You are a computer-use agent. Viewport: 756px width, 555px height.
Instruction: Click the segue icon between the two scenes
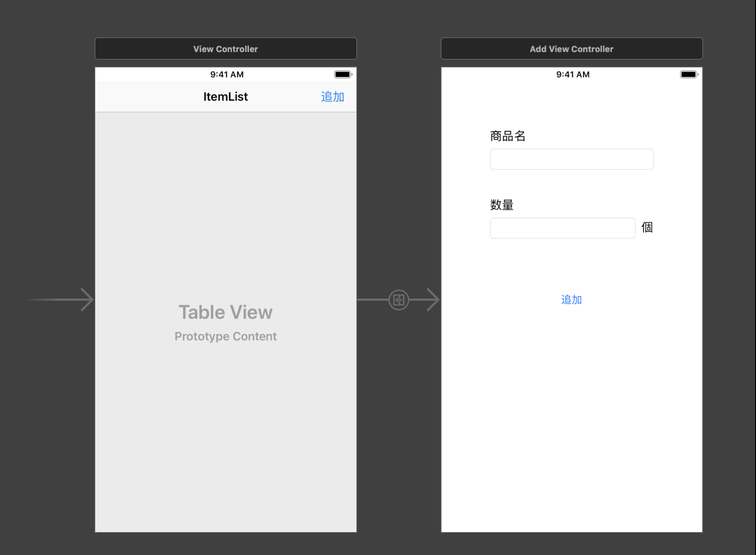click(399, 300)
